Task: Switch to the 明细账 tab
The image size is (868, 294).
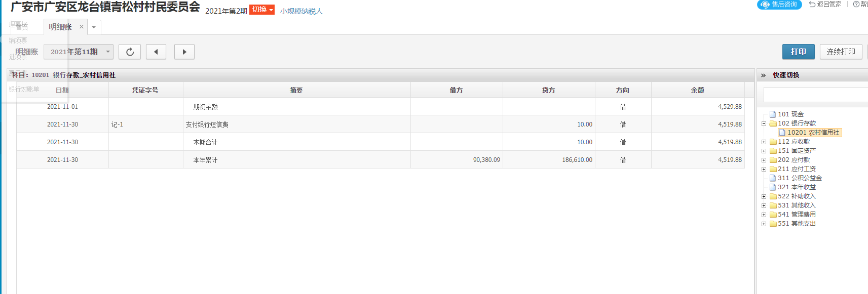Action: pyautogui.click(x=60, y=27)
